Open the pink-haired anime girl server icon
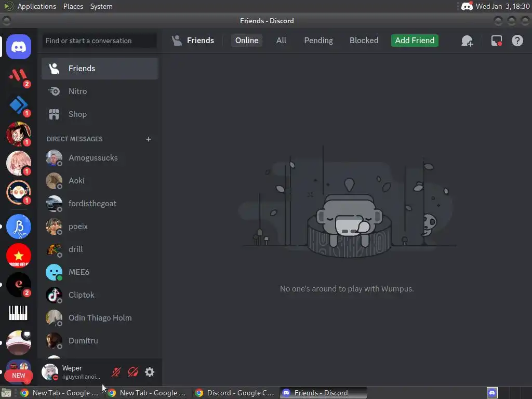532x399 pixels. tap(19, 163)
